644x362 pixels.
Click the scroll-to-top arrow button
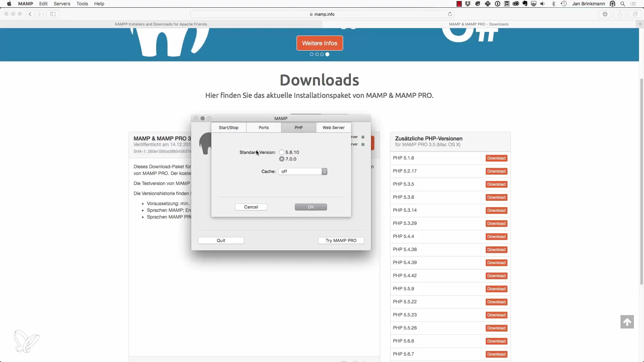(x=627, y=322)
